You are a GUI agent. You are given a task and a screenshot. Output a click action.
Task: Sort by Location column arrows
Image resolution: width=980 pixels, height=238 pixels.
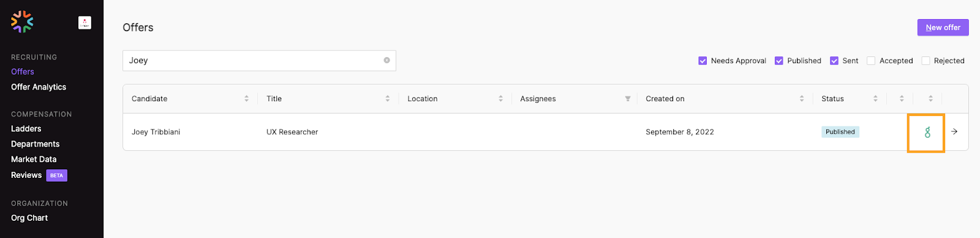(x=500, y=99)
